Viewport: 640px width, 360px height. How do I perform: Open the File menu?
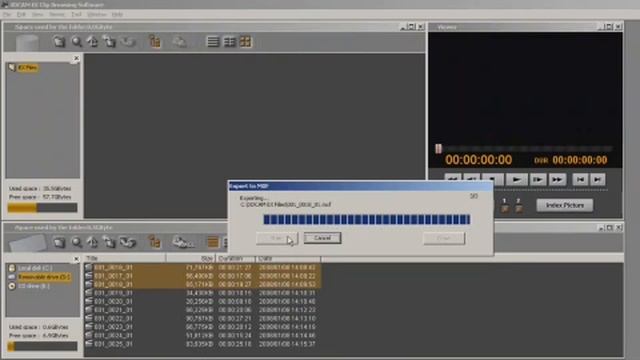click(x=7, y=14)
